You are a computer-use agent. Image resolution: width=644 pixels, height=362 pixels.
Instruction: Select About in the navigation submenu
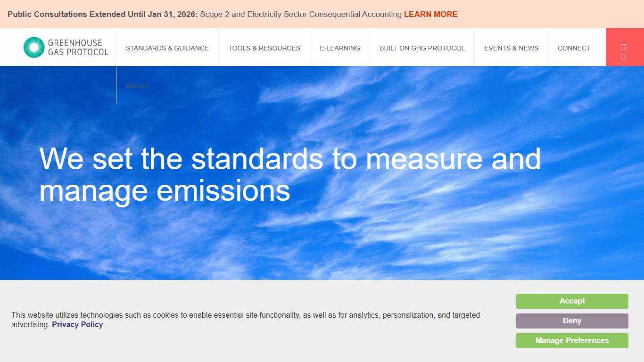(x=137, y=86)
